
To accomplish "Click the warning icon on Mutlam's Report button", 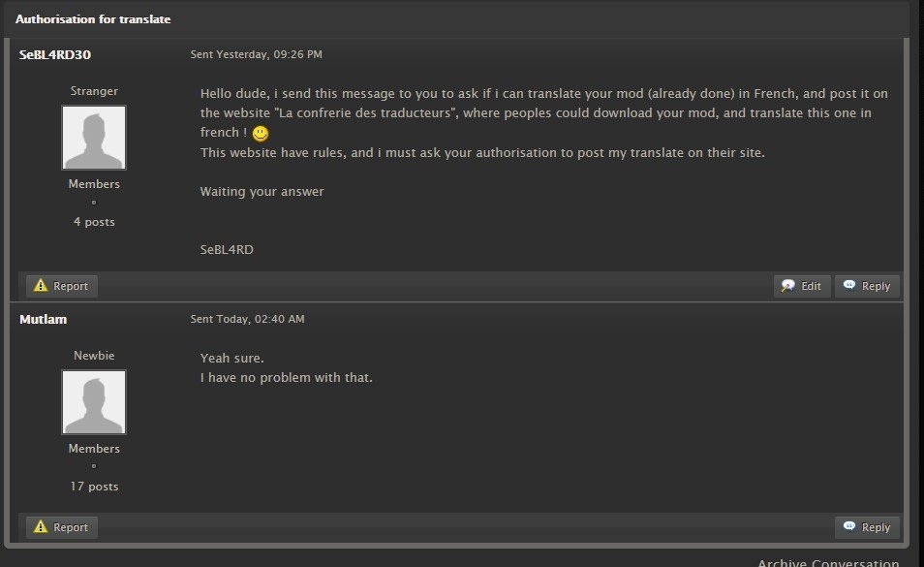I will pyautogui.click(x=40, y=527).
